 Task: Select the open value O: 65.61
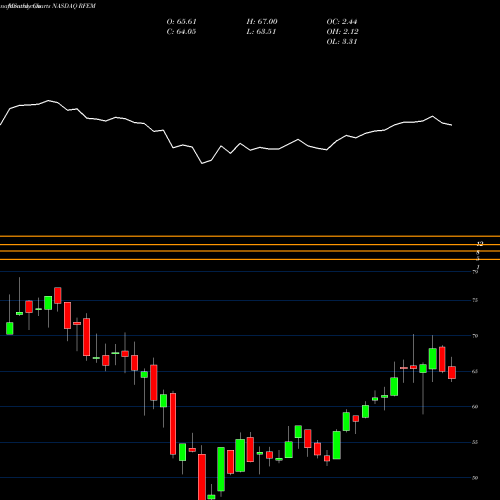pos(182,22)
